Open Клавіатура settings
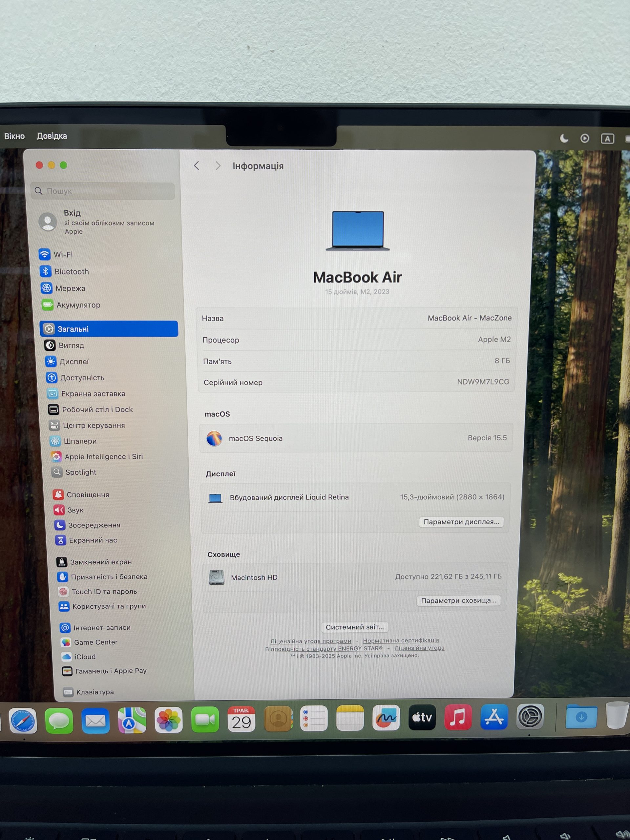Viewport: 630px width, 840px height. (89, 692)
